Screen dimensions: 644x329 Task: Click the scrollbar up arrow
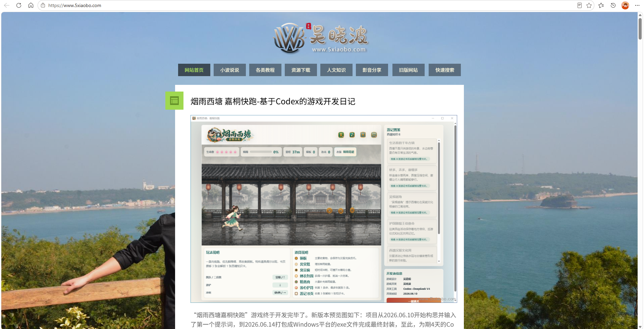pyautogui.click(x=640, y=14)
